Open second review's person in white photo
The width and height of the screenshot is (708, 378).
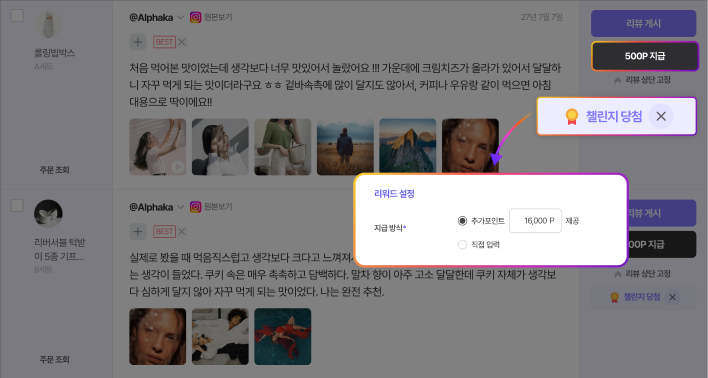point(220,336)
